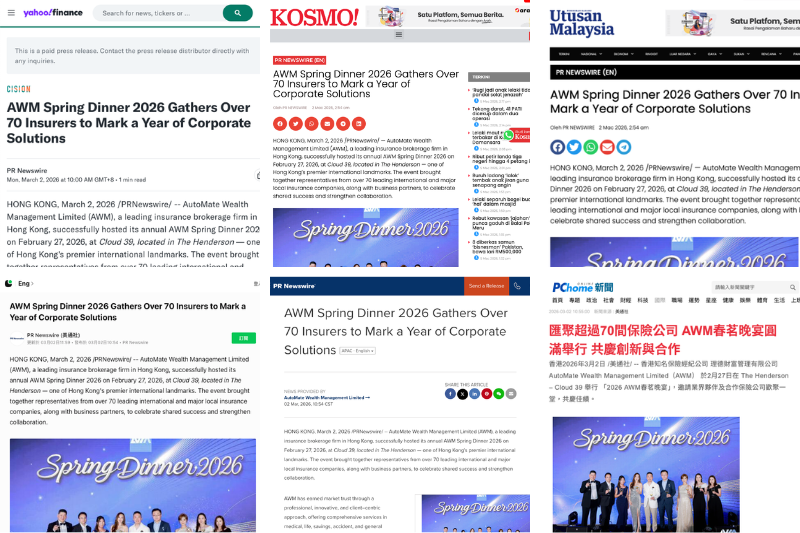The width and height of the screenshot is (800, 533).
Task: Click the Yahoo Finance logo
Action: tap(53, 13)
